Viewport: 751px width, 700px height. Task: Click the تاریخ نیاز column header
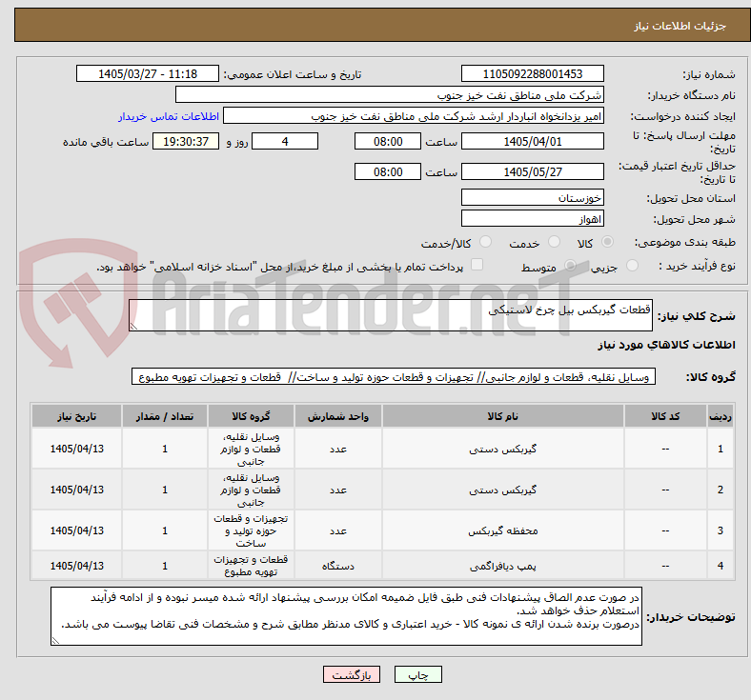76,416
